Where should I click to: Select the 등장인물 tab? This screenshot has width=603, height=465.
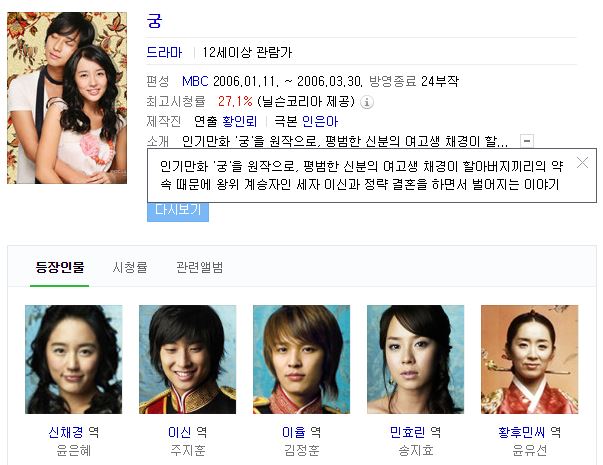[x=60, y=267]
